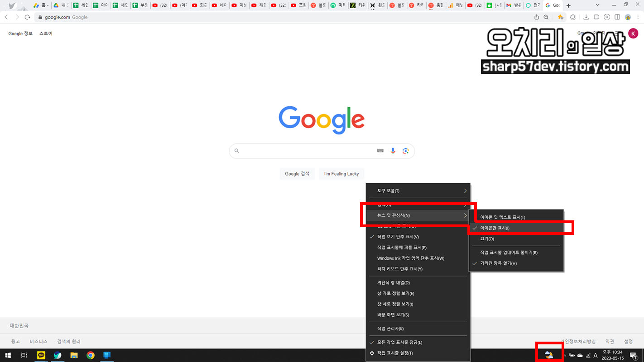Image resolution: width=644 pixels, height=362 pixels.
Task: Open KakaoTalk from the taskbar
Action: click(41, 356)
